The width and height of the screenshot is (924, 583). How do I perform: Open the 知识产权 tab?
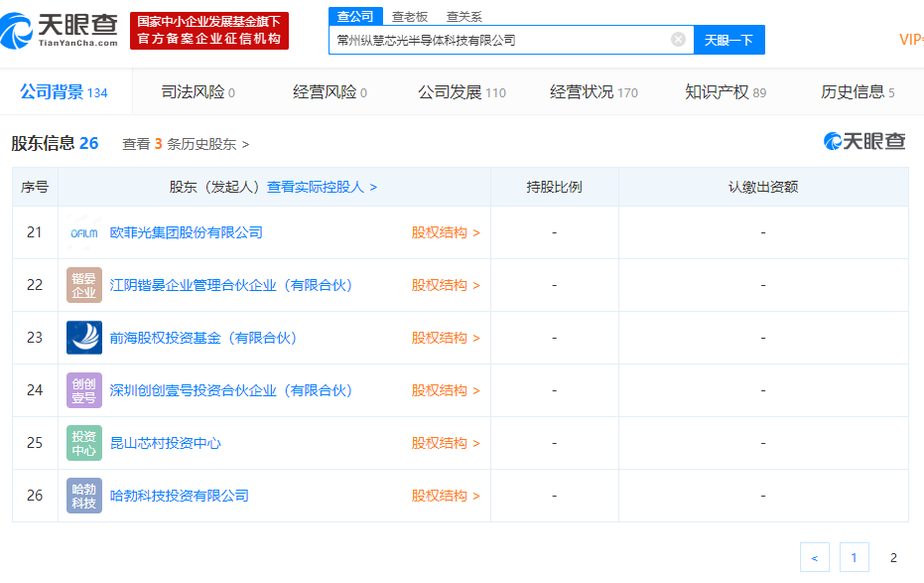point(725,92)
